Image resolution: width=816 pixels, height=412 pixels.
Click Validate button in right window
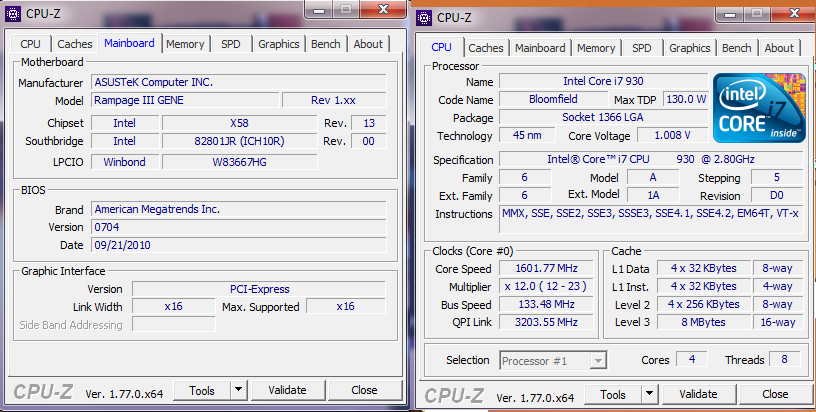click(x=698, y=395)
